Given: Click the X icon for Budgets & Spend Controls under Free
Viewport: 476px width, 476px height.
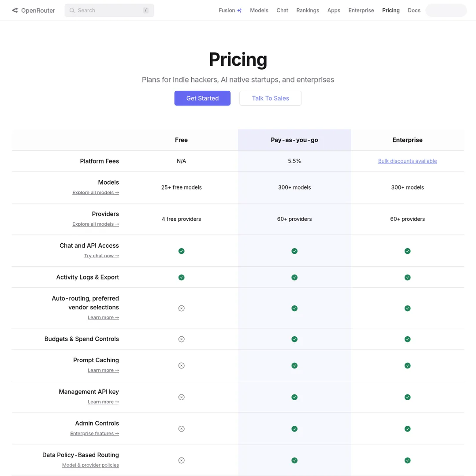Looking at the screenshot, I should pos(181,339).
